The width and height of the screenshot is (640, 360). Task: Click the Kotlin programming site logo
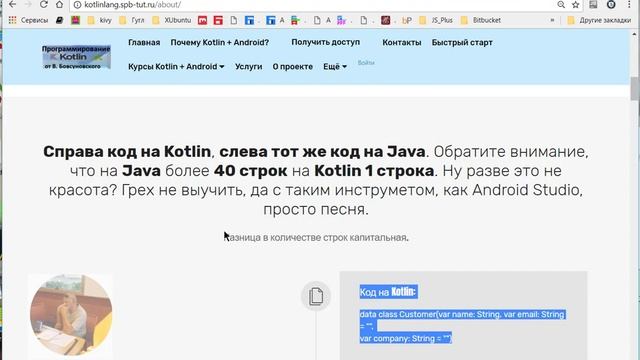point(76,57)
